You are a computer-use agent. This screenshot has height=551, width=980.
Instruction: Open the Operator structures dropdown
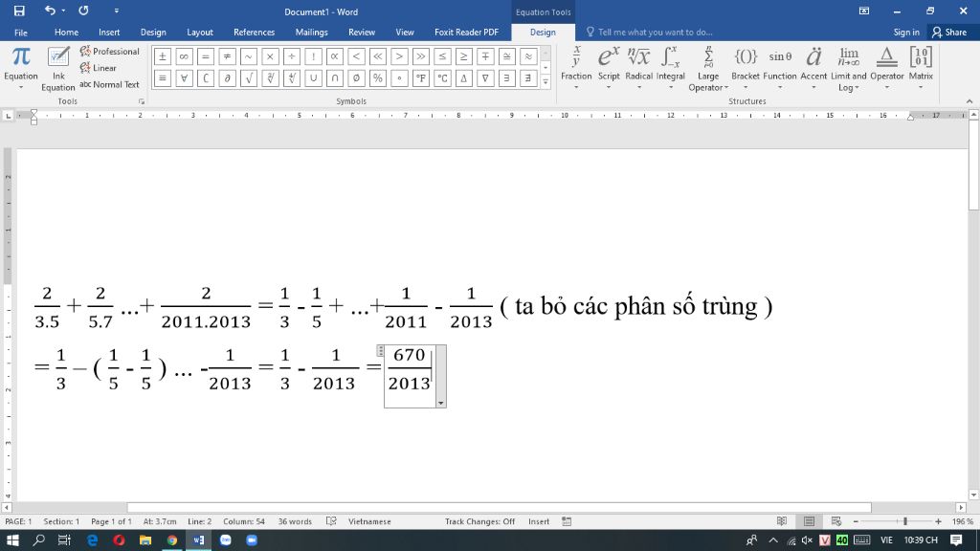(887, 68)
